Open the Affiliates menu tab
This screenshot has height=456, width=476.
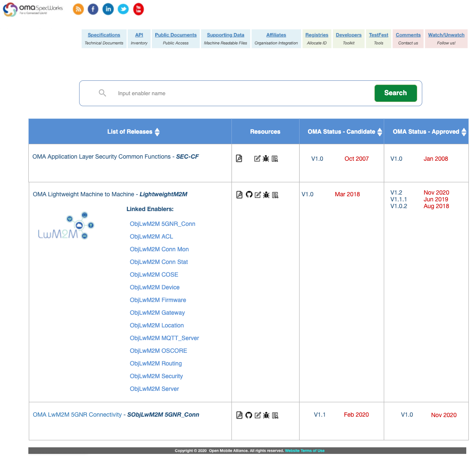pos(276,38)
